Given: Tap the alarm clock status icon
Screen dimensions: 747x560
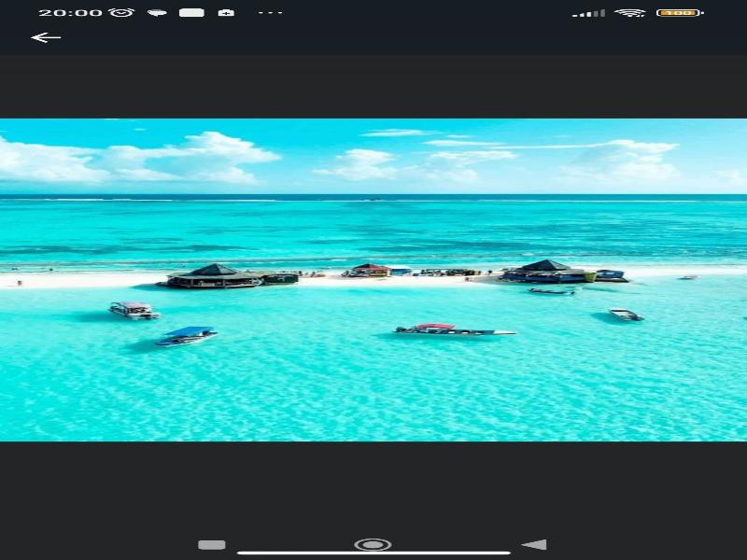Looking at the screenshot, I should [121, 13].
